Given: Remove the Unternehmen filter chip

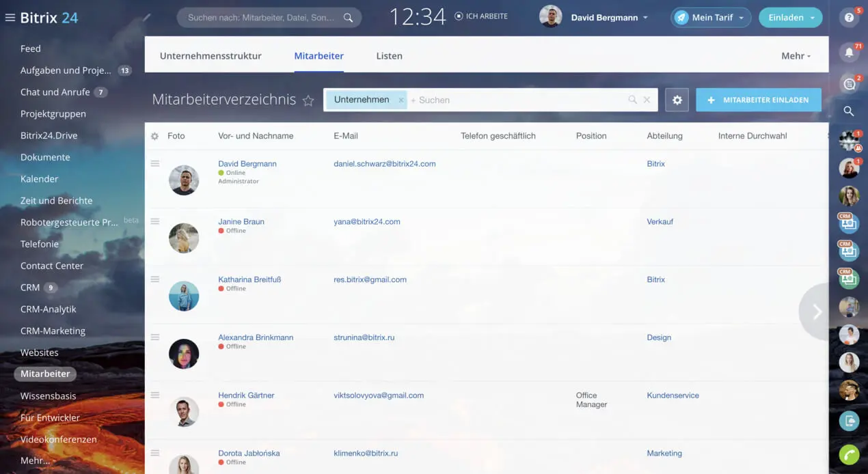Looking at the screenshot, I should tap(401, 100).
